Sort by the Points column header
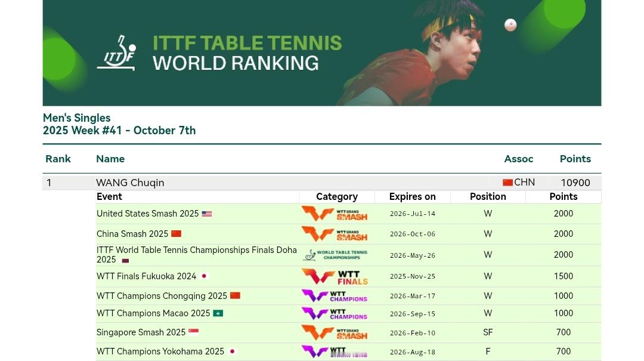 (x=575, y=159)
